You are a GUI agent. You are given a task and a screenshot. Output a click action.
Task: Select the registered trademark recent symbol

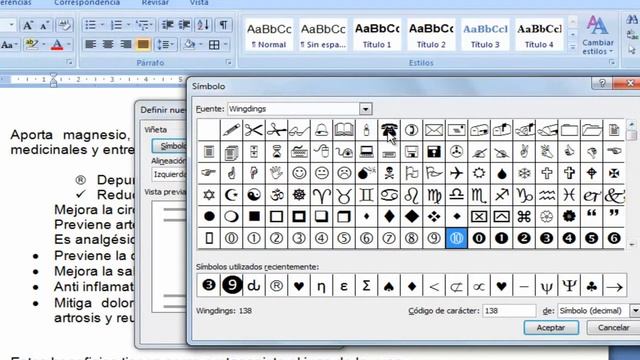276,285
